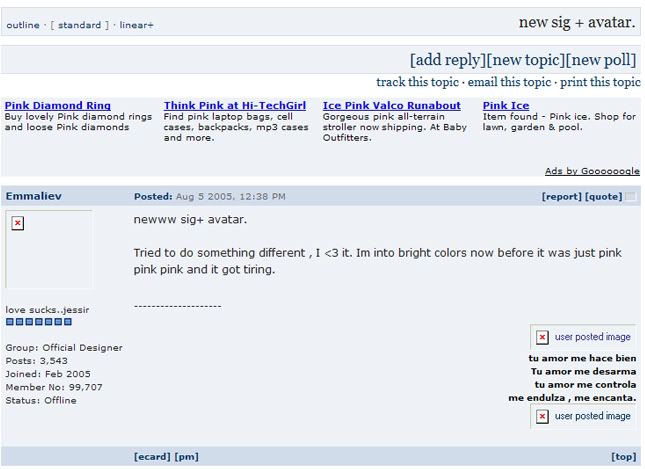This screenshot has height=469, width=645.
Task: Click 'Member No: 99,707' text
Action: [54, 387]
